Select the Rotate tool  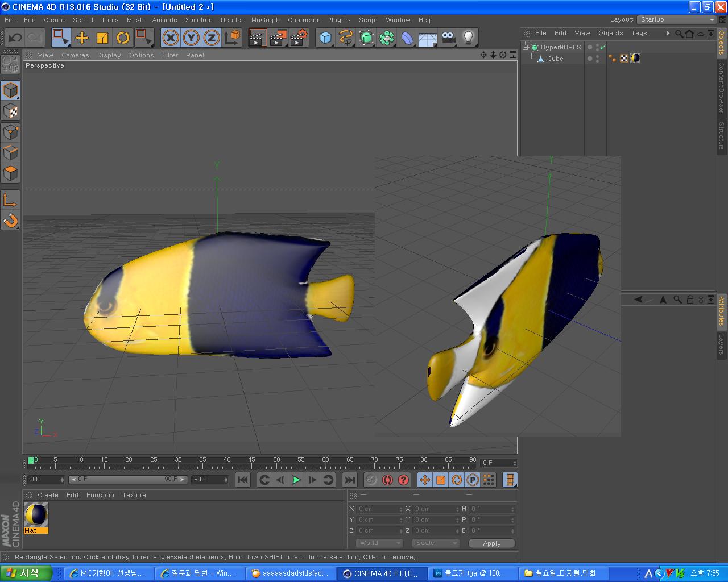[123, 38]
